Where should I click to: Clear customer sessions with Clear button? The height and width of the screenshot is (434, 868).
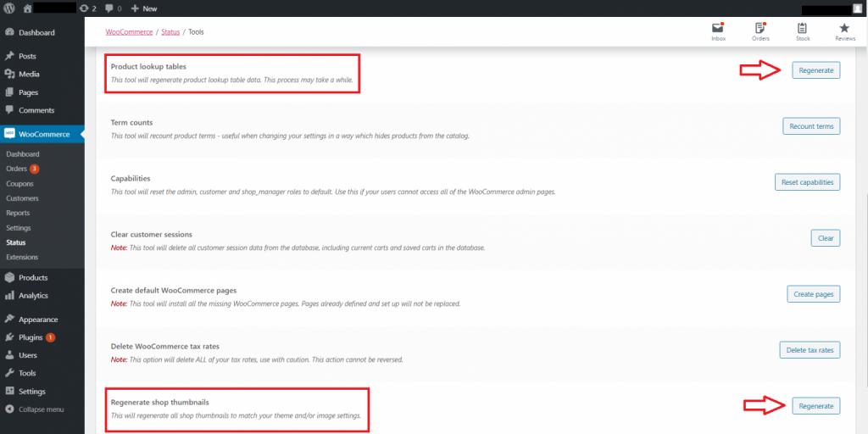point(826,238)
